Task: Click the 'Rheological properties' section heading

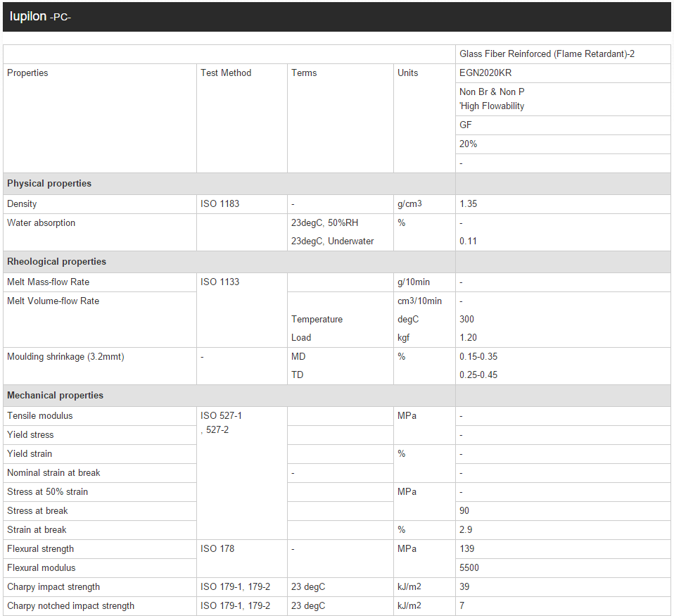Action: (57, 262)
